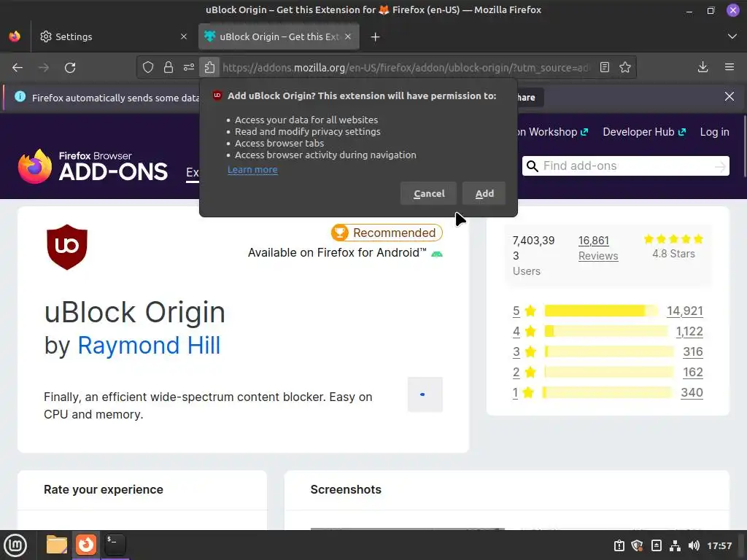
Task: Open the volume control tray icon
Action: click(694, 545)
